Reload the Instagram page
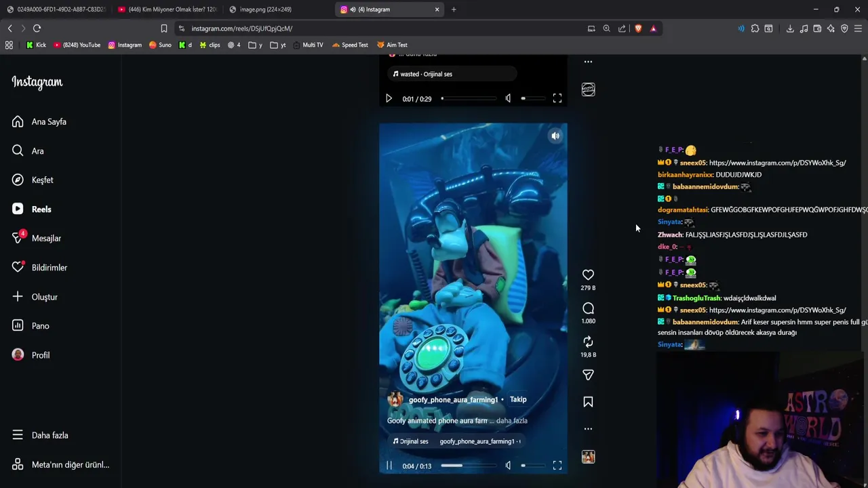868x488 pixels. click(37, 28)
